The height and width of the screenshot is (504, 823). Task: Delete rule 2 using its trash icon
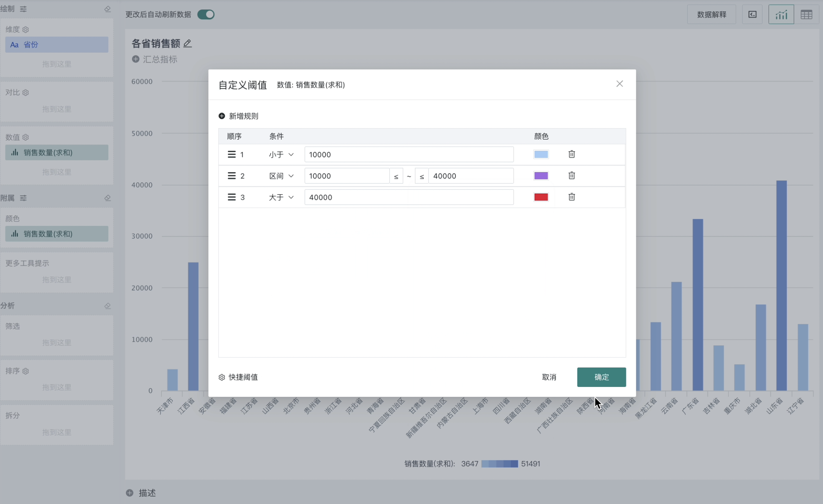point(571,176)
